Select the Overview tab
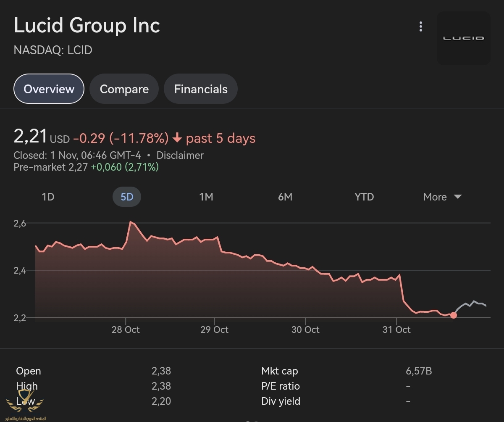 tap(49, 89)
